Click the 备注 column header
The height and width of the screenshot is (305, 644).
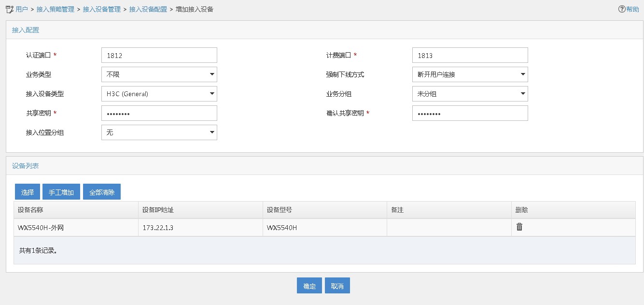click(x=449, y=210)
